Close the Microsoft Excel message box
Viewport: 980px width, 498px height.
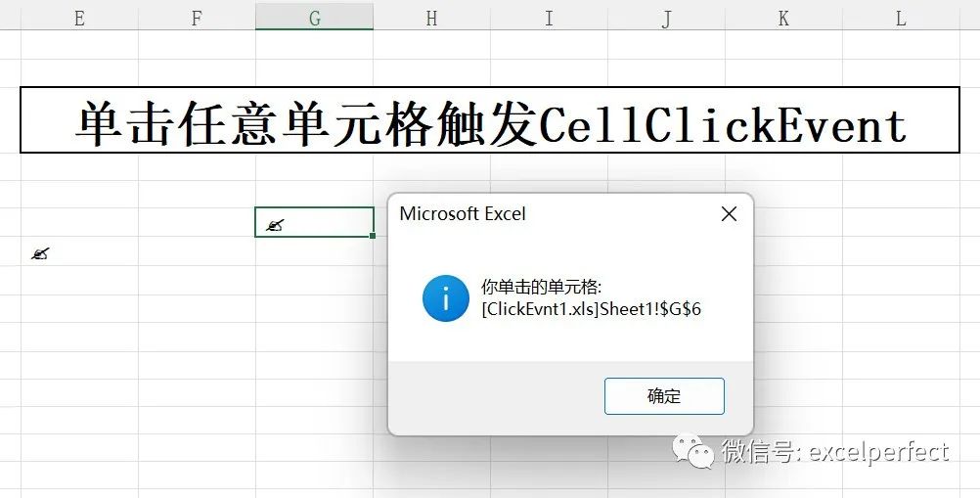(729, 214)
